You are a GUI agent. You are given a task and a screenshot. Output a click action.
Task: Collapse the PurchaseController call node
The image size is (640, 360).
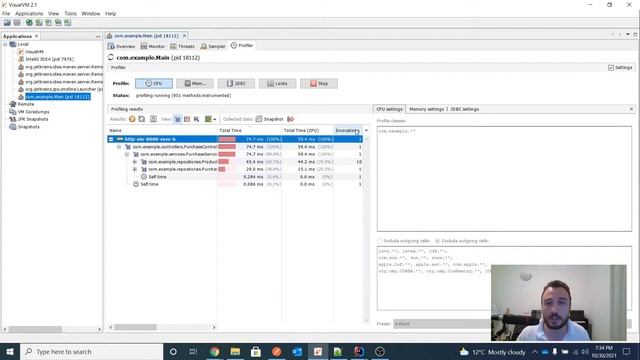(x=119, y=147)
